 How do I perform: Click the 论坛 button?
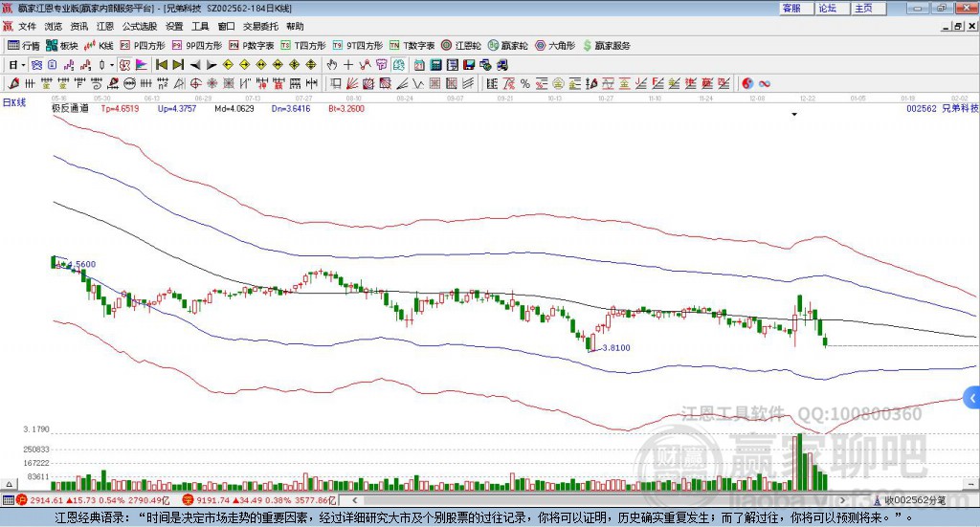[827, 8]
